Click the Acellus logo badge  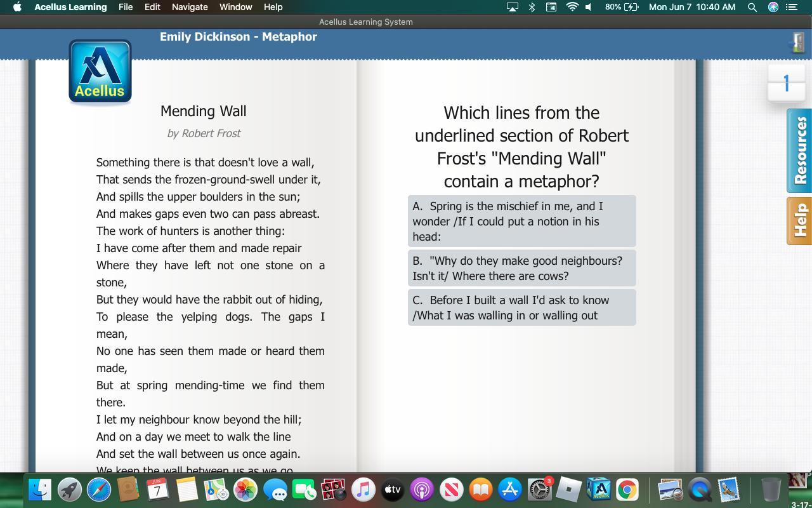[100, 72]
